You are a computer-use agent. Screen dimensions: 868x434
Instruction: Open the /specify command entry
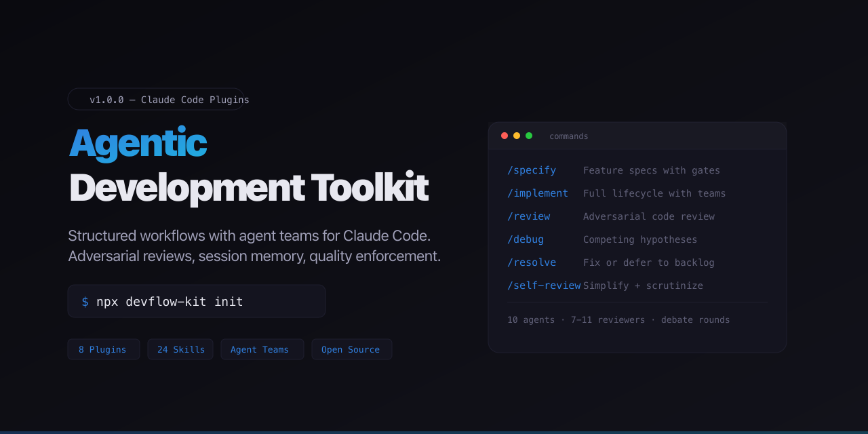531,170
